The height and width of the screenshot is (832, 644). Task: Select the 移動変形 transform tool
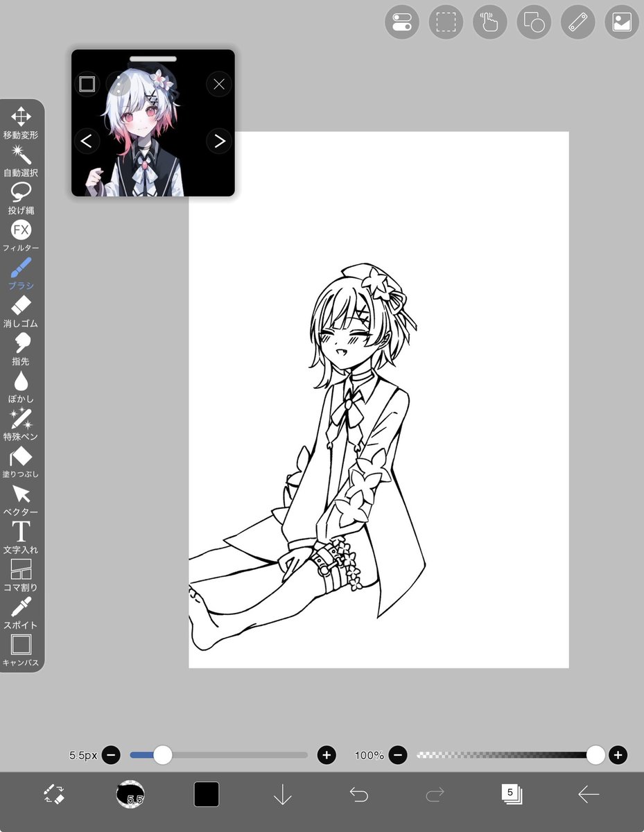[x=21, y=123]
